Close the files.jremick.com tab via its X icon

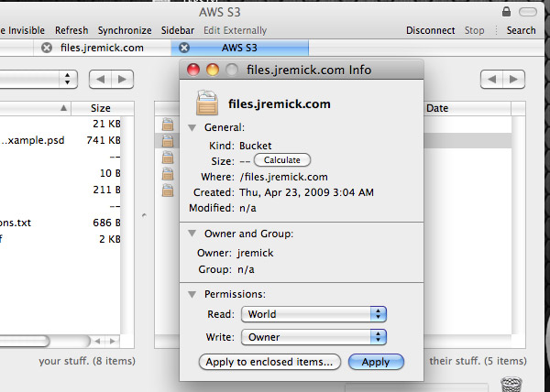coord(47,48)
